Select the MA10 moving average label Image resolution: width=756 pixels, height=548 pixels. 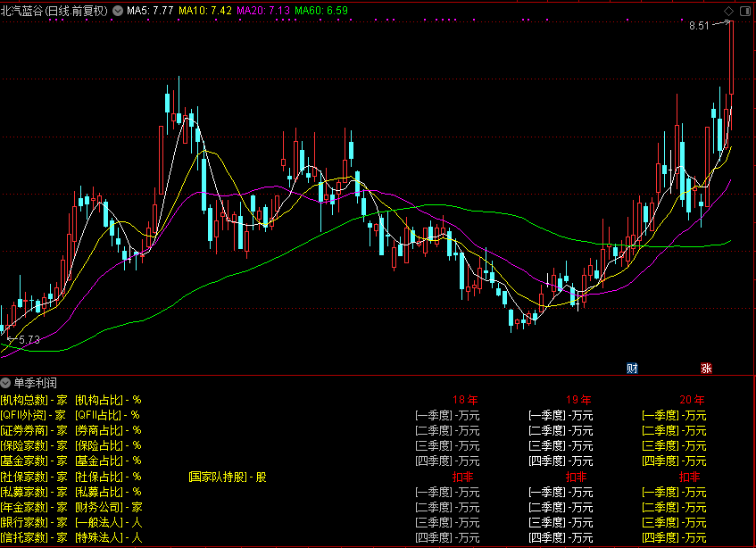coord(205,12)
